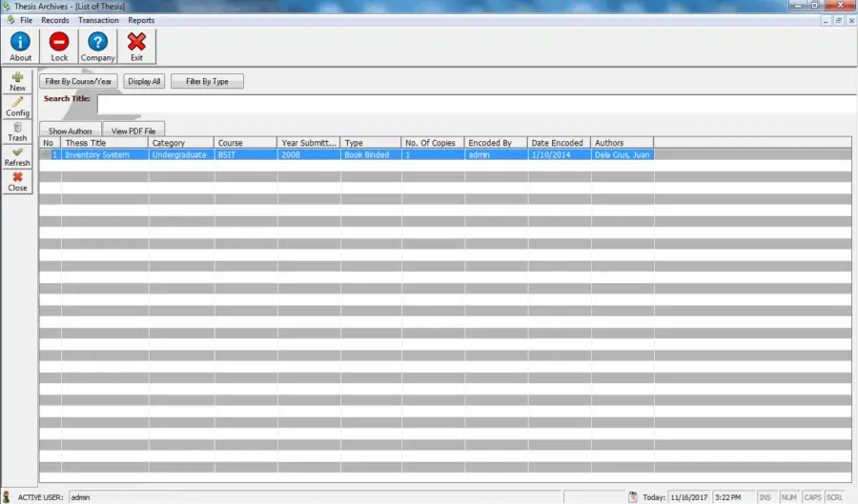Viewport: 858px width, 504px height.
Task: Open the Transaction menu
Action: pyautogui.click(x=98, y=20)
